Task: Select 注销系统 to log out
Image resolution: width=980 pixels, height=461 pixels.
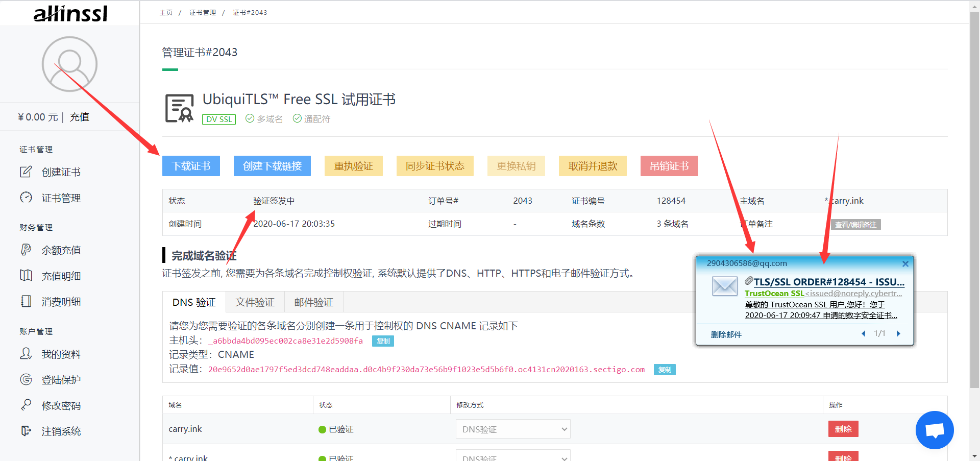Action: [61, 431]
